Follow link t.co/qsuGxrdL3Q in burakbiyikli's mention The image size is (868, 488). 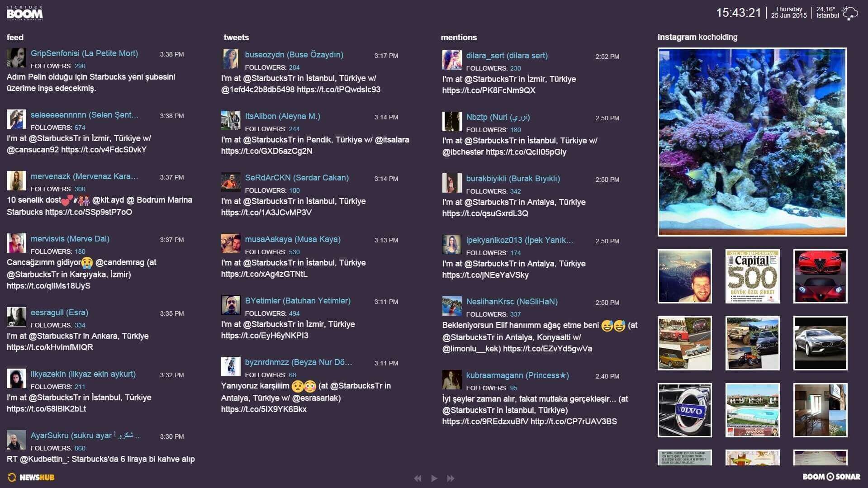click(x=485, y=213)
